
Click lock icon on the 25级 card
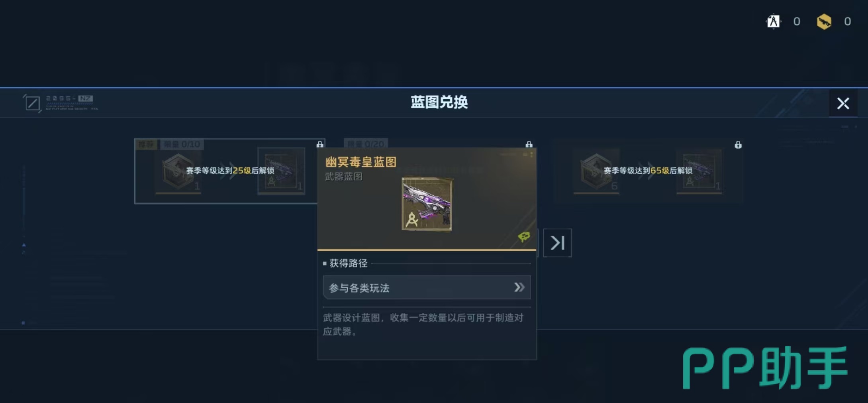pos(320,144)
